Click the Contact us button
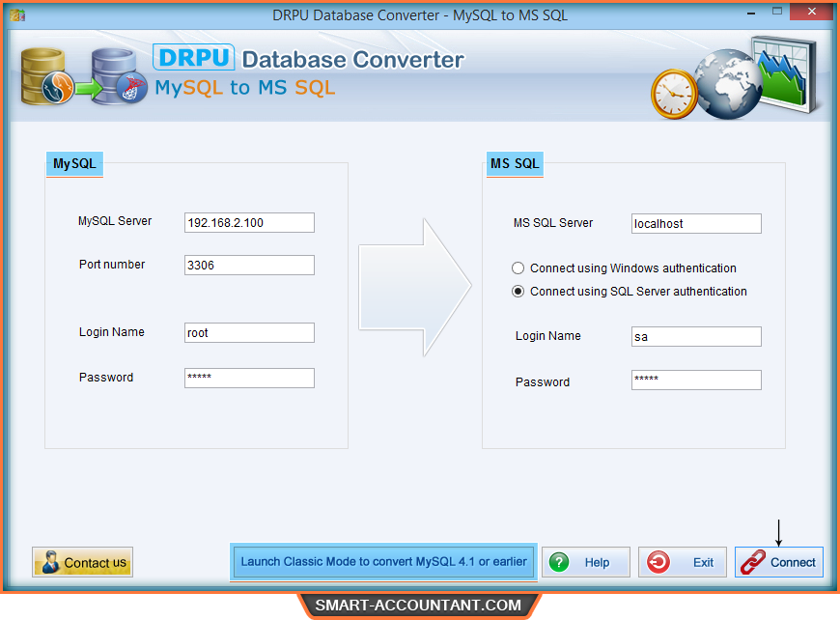The height and width of the screenshot is (620, 840). [82, 562]
